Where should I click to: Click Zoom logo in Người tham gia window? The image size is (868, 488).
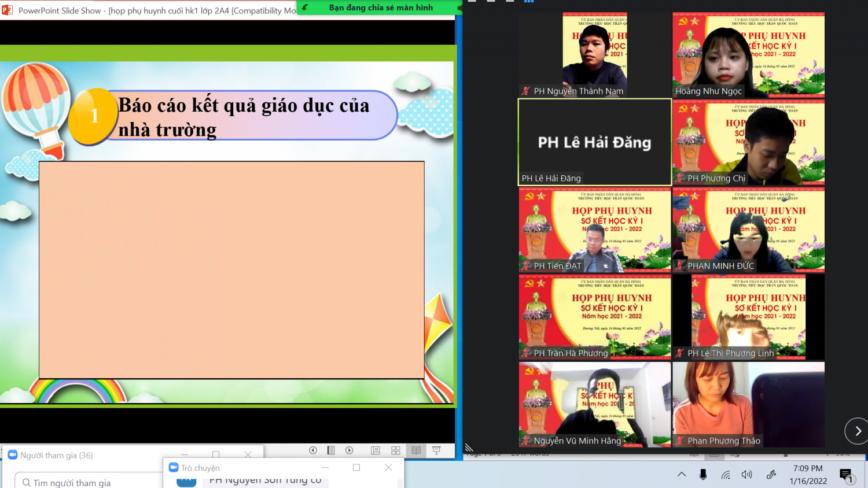pos(13,455)
